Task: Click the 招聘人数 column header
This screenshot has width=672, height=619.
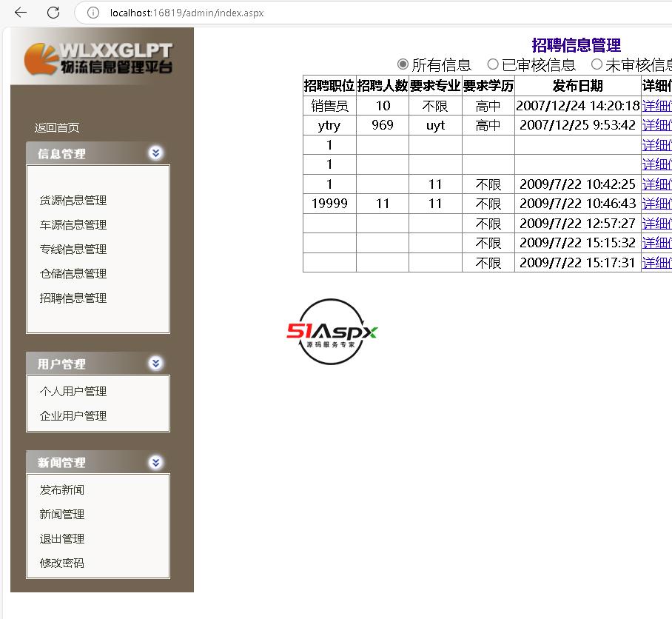Action: 383,86
